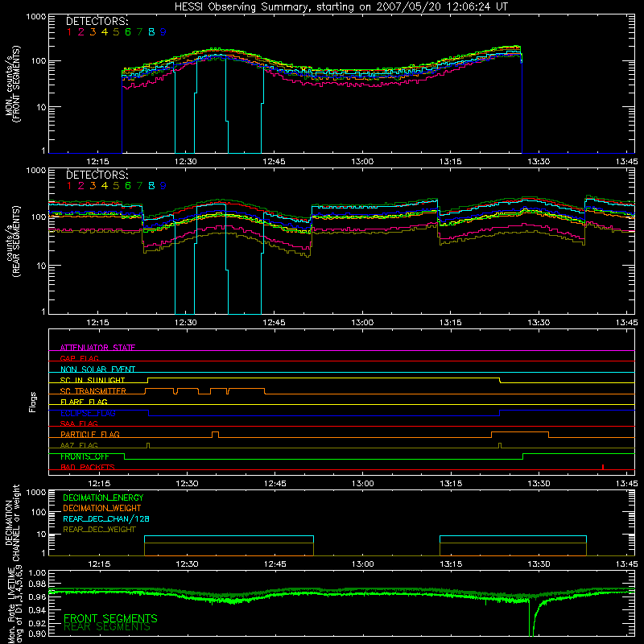Click the NON_SOLAR_EVENT flag label
This screenshot has height=644, width=644.
pyautogui.click(x=97, y=369)
